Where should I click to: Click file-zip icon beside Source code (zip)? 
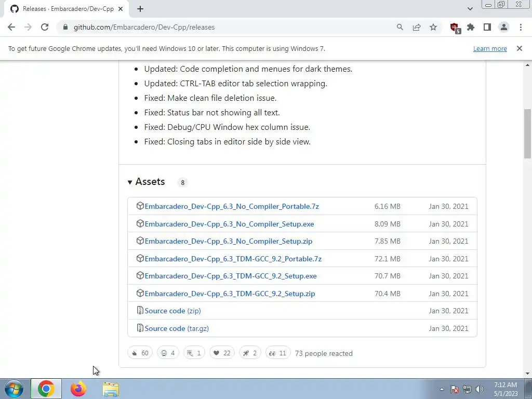click(140, 310)
